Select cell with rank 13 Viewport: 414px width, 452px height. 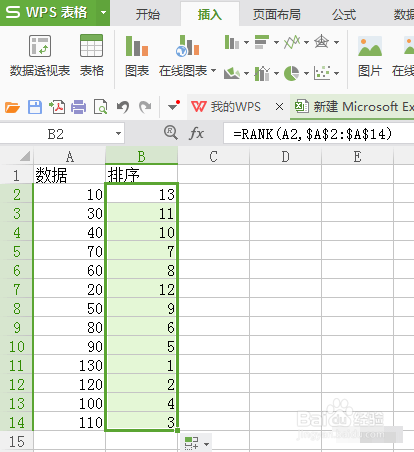coord(142,193)
